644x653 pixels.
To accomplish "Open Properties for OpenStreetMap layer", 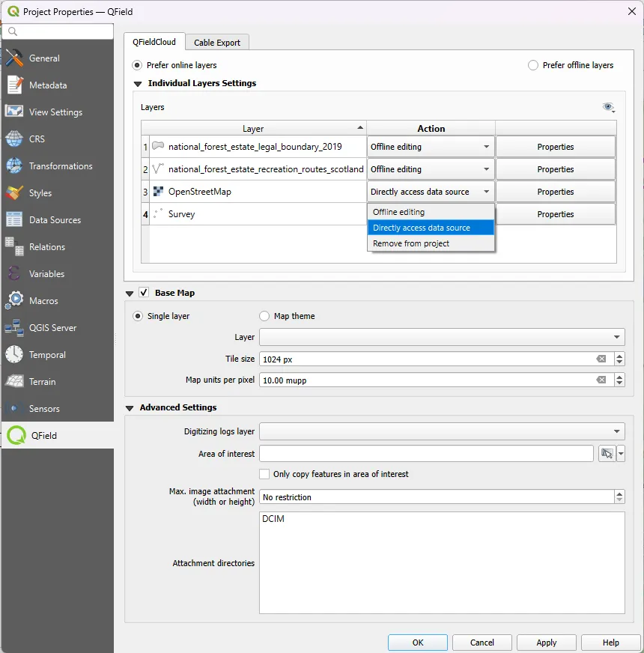I will (556, 192).
